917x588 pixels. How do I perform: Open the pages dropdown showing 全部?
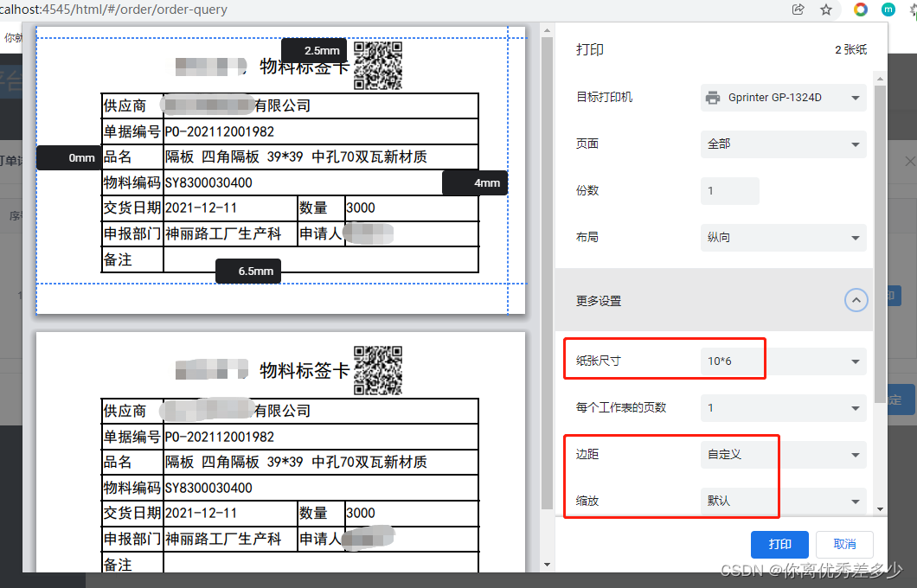[783, 144]
